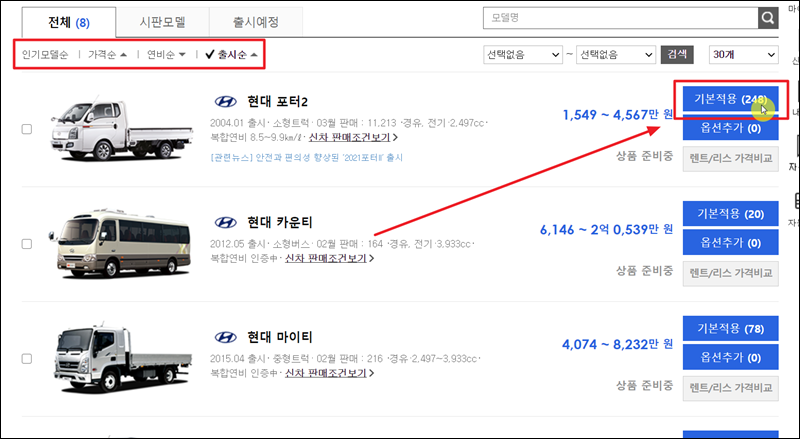
Task: Click 기본적용 (20) for 카운티
Action: pyautogui.click(x=731, y=214)
